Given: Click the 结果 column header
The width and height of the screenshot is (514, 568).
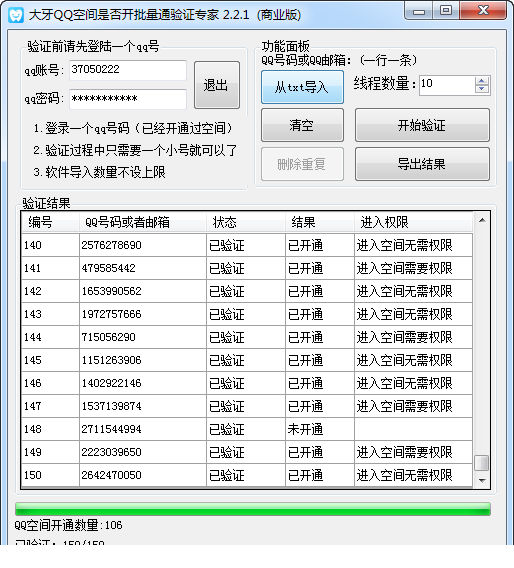Looking at the screenshot, I should 320,222.
